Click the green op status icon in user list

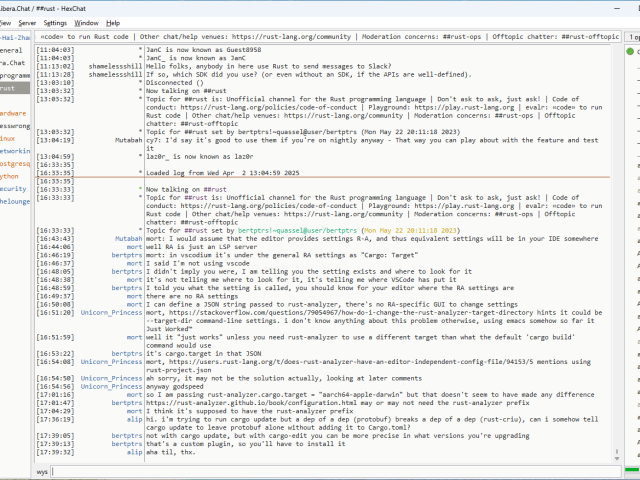(630, 50)
